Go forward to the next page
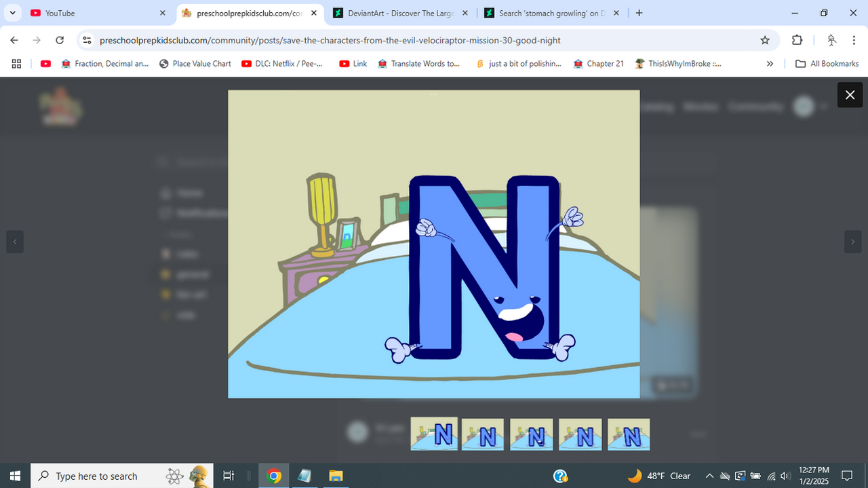Image resolution: width=868 pixels, height=488 pixels. [x=37, y=40]
